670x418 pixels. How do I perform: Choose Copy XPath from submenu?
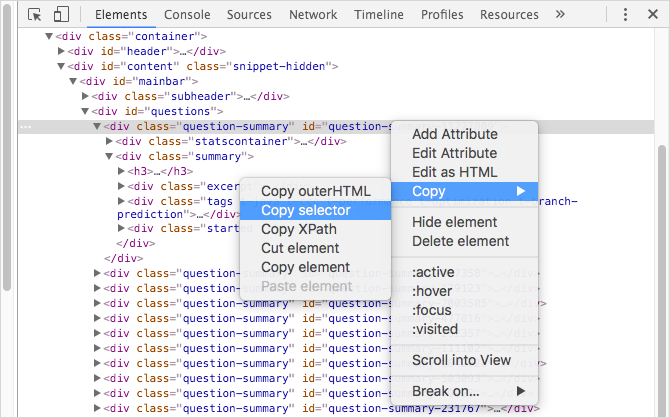tap(315, 229)
